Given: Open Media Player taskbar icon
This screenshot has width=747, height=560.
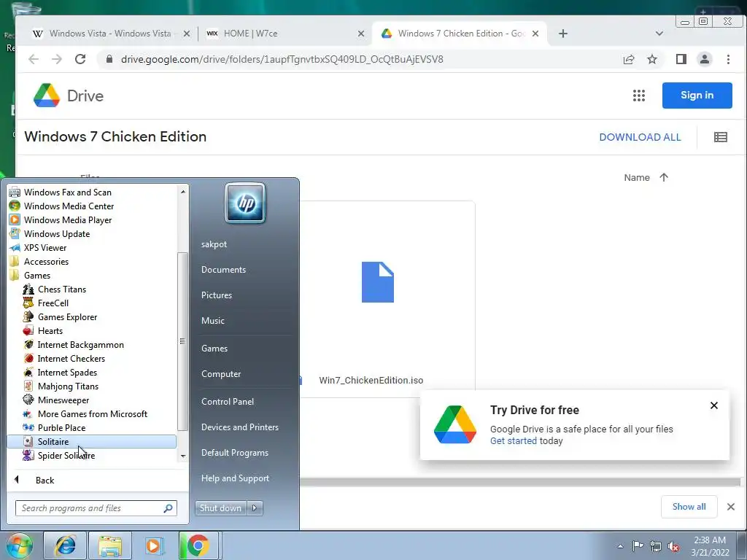Looking at the screenshot, I should tap(154, 545).
